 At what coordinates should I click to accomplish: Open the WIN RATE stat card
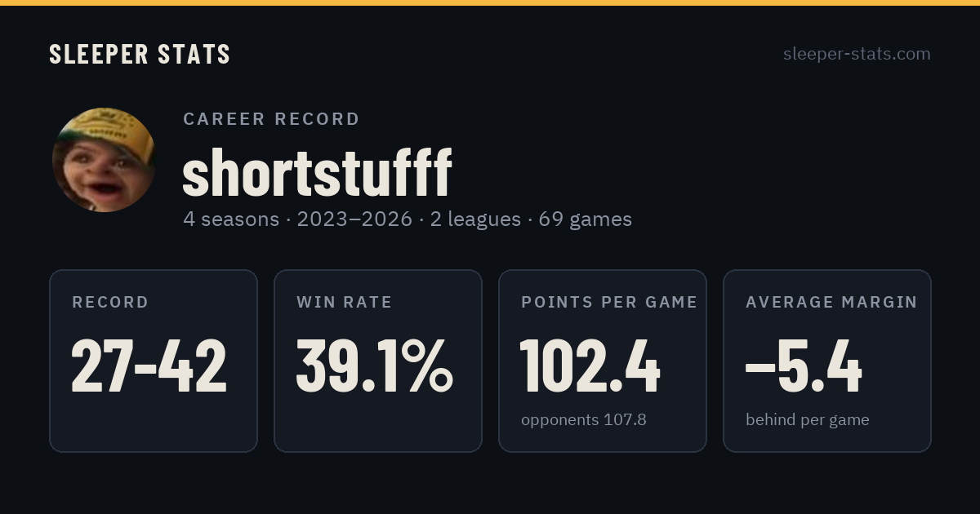[x=378, y=361]
